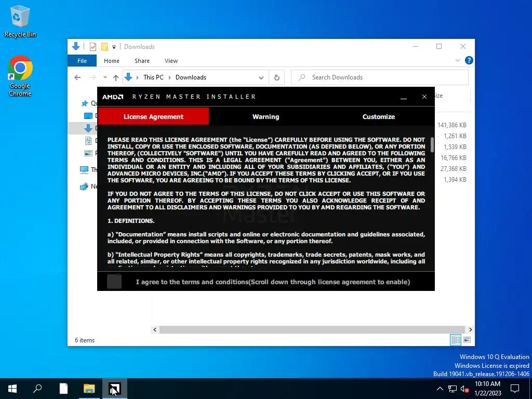Open the Home ribbon tab

click(x=112, y=61)
